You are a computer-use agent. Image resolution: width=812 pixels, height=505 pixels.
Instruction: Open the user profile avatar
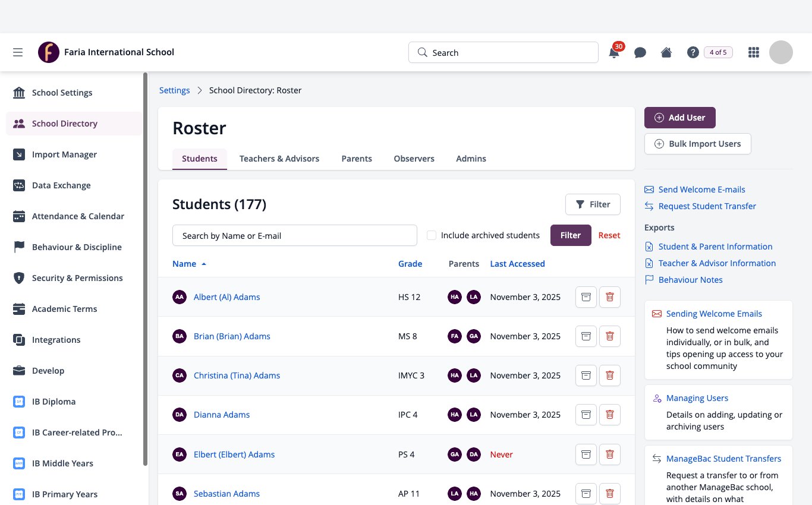pyautogui.click(x=781, y=52)
